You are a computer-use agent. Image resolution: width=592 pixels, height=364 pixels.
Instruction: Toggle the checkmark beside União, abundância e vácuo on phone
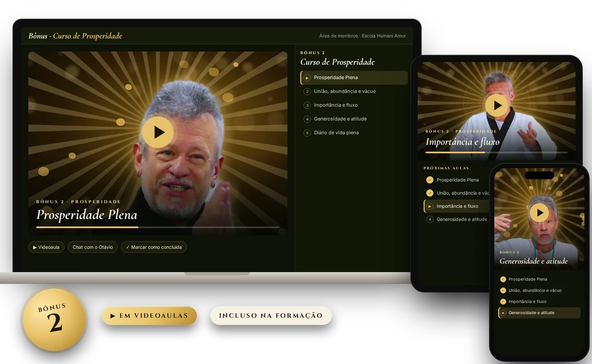point(503,290)
